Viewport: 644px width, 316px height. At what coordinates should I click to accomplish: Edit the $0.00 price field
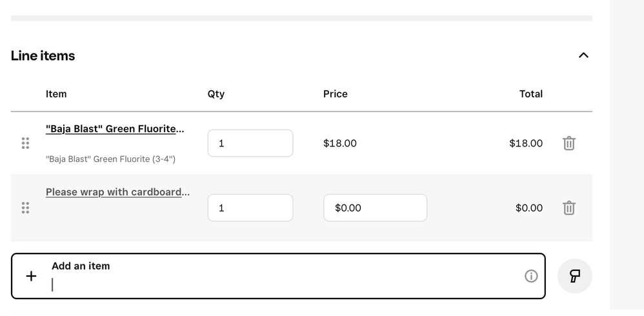(x=375, y=208)
